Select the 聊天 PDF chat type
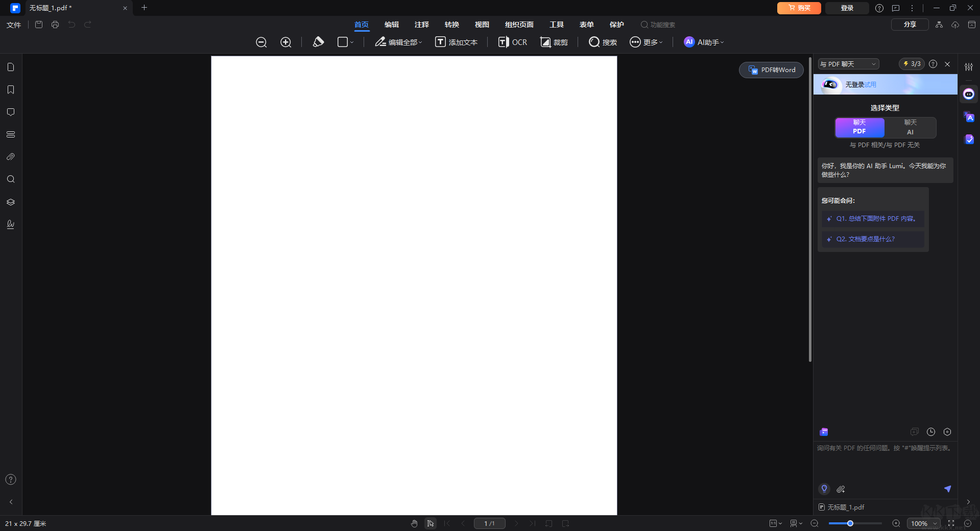The width and height of the screenshot is (980, 531). (x=859, y=127)
